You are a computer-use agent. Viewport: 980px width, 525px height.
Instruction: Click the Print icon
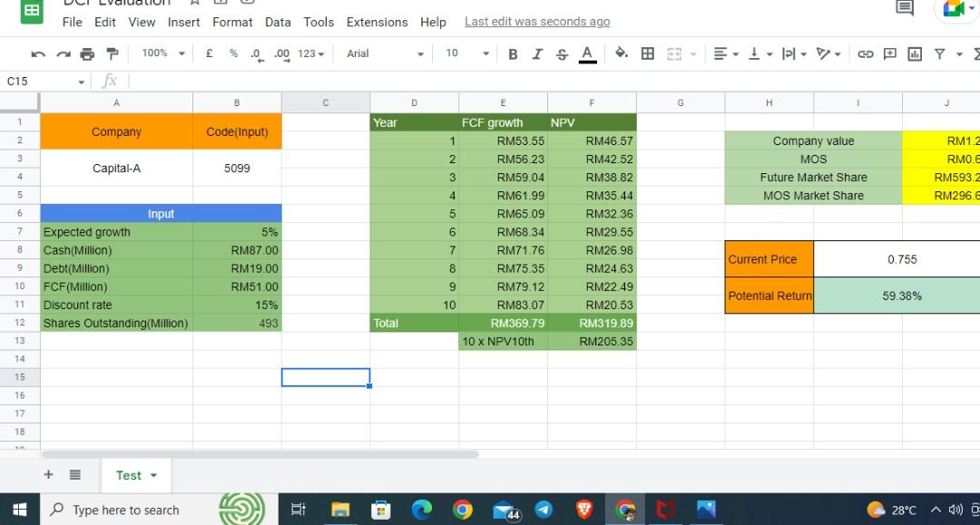tap(87, 54)
